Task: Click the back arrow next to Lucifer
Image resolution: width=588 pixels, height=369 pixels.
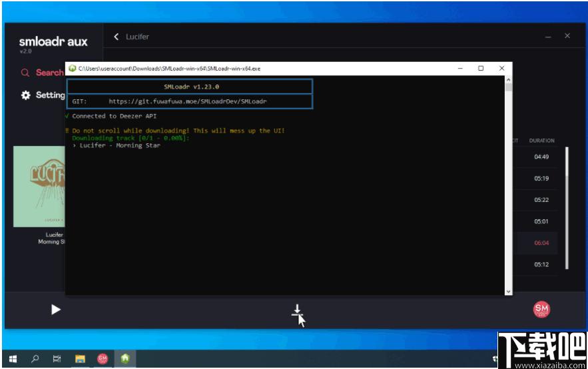Action: (117, 37)
